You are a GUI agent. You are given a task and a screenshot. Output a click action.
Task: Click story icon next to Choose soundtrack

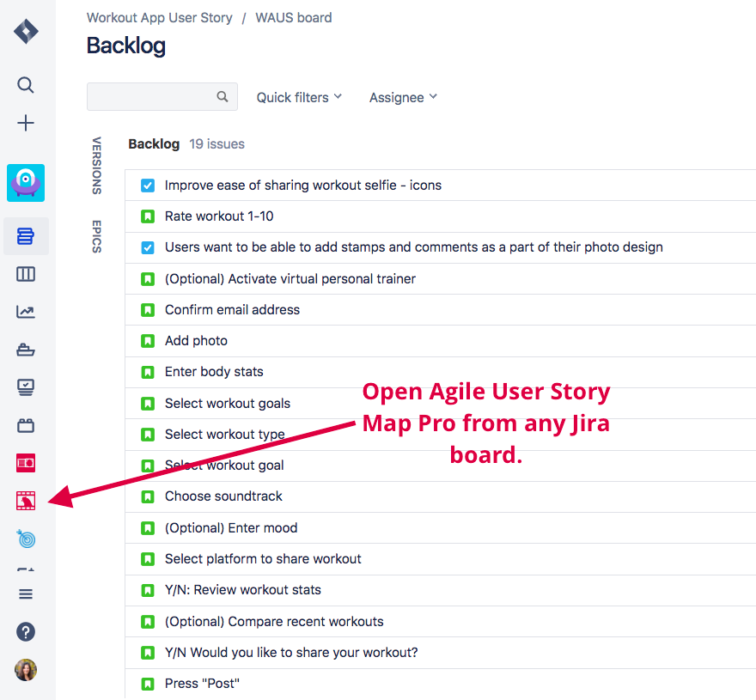[148, 496]
